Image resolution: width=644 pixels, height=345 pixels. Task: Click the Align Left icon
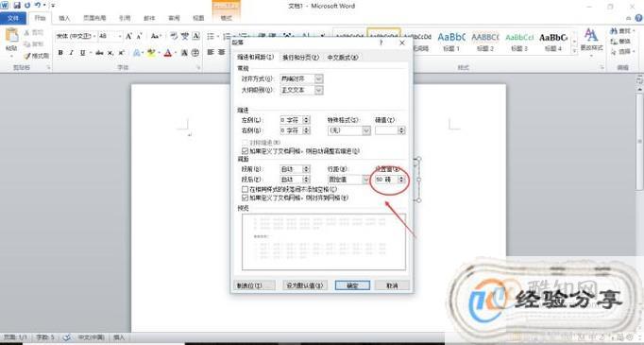point(211,52)
